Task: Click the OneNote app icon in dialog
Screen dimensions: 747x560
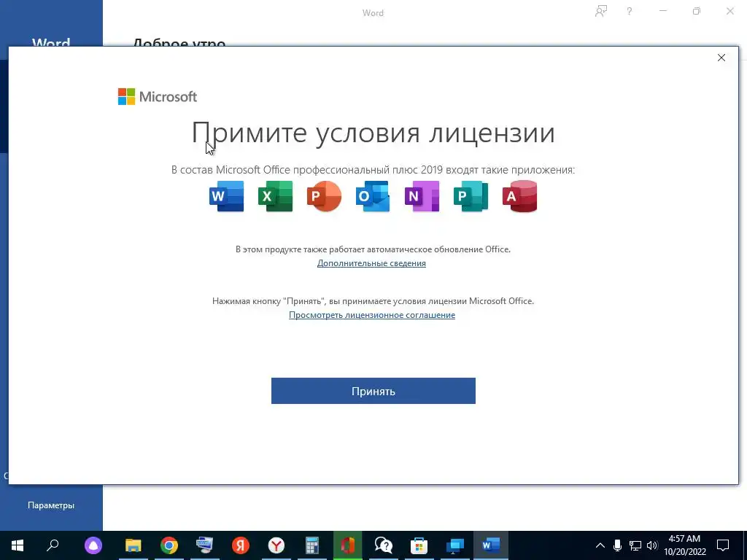Action: point(422,196)
